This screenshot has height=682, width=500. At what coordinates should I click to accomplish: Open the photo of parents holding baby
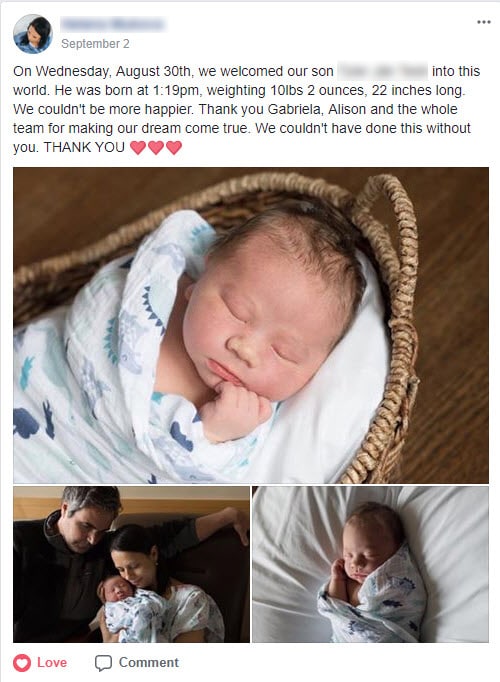coord(131,564)
